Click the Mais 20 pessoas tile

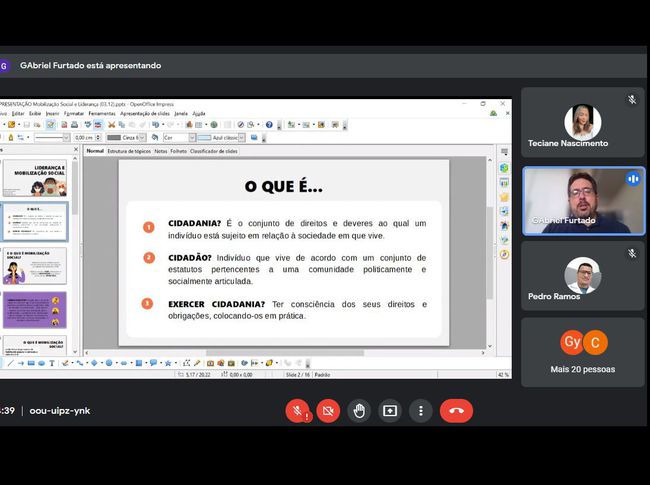pyautogui.click(x=583, y=351)
